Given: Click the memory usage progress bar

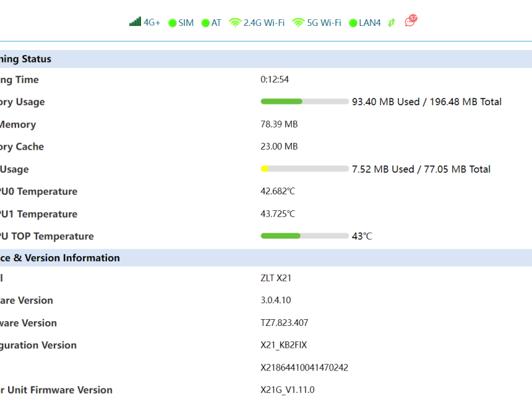Looking at the screenshot, I should coord(305,102).
